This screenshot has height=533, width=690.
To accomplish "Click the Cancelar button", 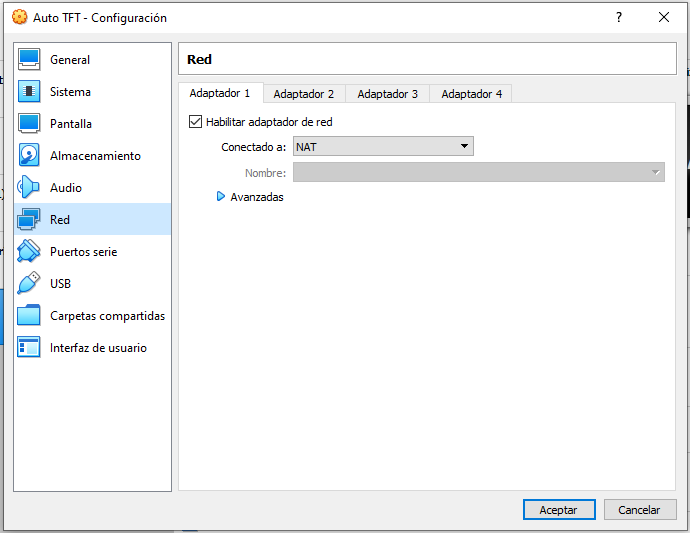I will point(639,510).
